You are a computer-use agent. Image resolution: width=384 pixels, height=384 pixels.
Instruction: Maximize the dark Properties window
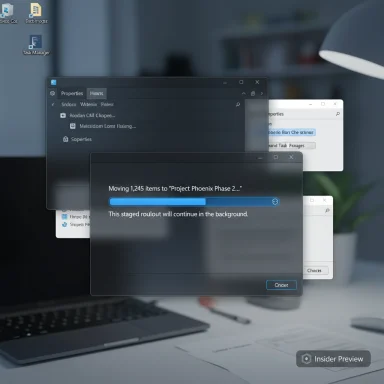(x=241, y=82)
